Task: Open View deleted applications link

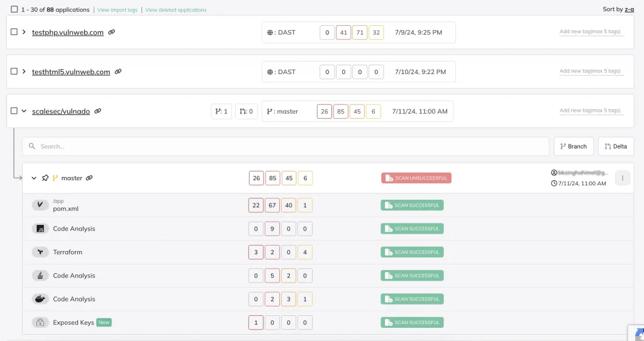Action: (x=175, y=10)
